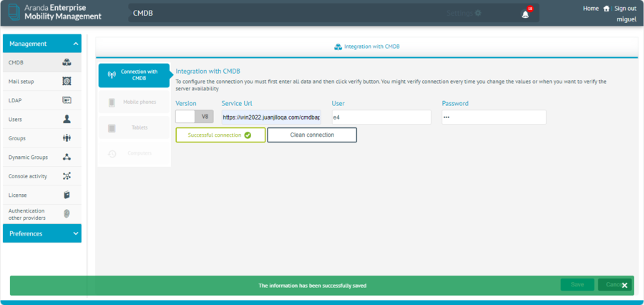This screenshot has width=644, height=305.
Task: Click the Aranda logo icon
Action: (14, 12)
